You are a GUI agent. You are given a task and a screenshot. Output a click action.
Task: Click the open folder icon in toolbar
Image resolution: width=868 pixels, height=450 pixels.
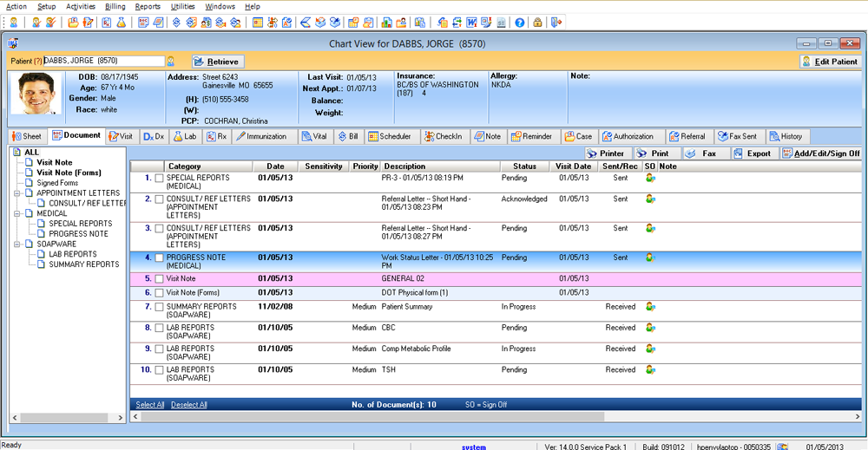[73, 23]
